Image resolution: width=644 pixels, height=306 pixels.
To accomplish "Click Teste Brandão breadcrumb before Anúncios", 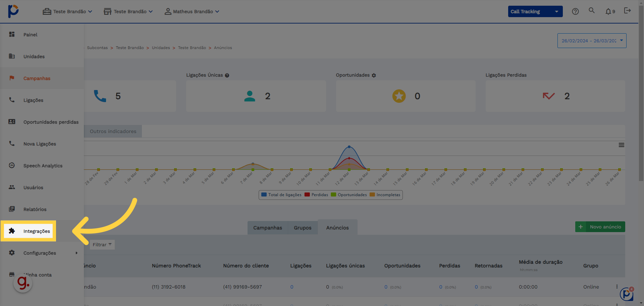I will pyautogui.click(x=192, y=48).
